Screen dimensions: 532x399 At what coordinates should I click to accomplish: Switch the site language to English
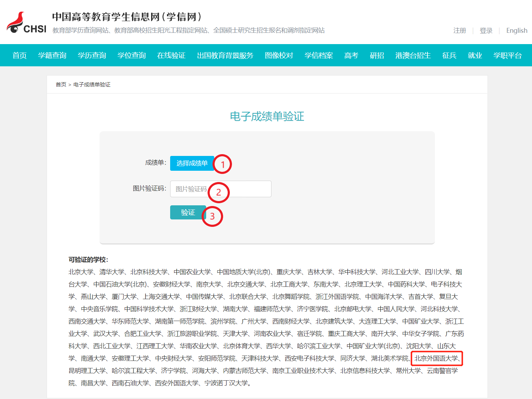click(x=516, y=31)
